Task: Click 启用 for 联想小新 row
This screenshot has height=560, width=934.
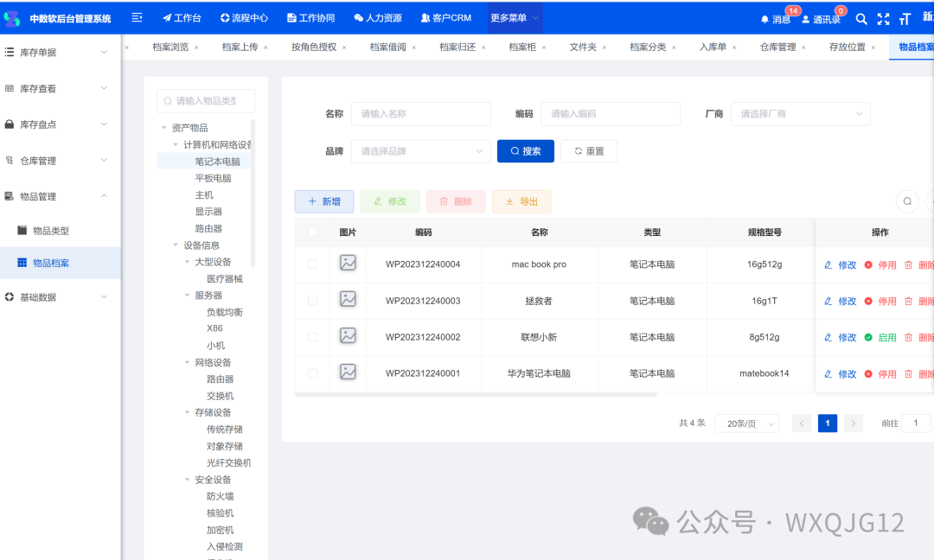Action: (x=881, y=337)
